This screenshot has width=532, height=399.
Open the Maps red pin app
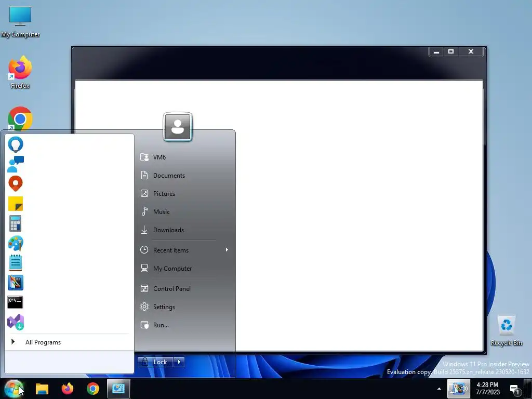tap(16, 184)
